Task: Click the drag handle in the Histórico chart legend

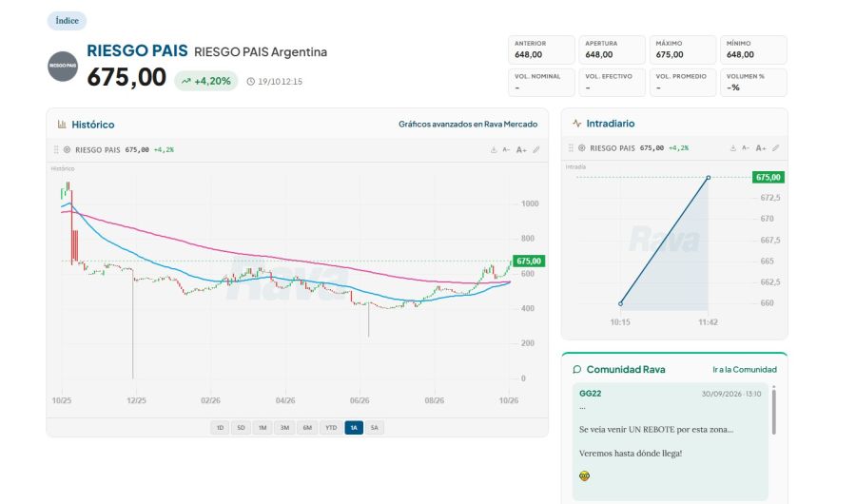Action: click(x=56, y=149)
